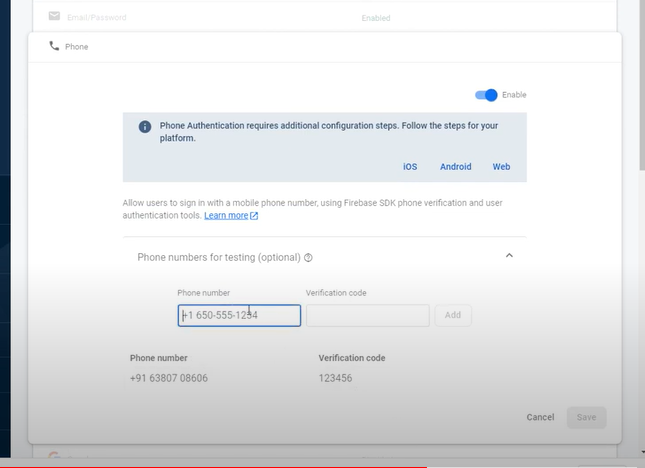Screen dimensions: 645x468
Task: Open the Android configuration steps
Action: coord(455,167)
